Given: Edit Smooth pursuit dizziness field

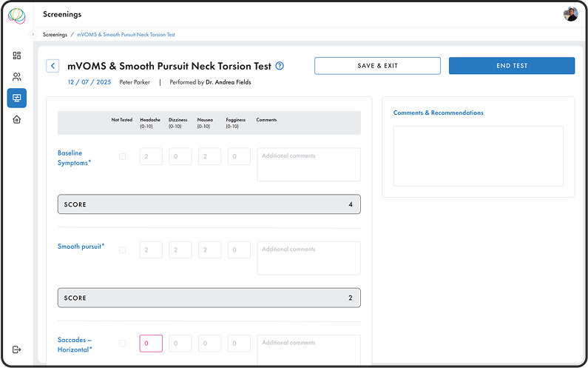Looking at the screenshot, I should coord(180,250).
